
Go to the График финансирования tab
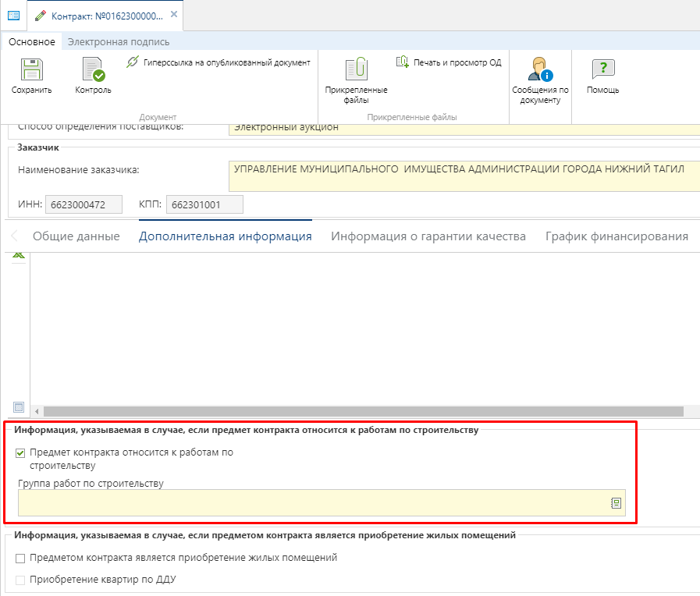click(616, 236)
